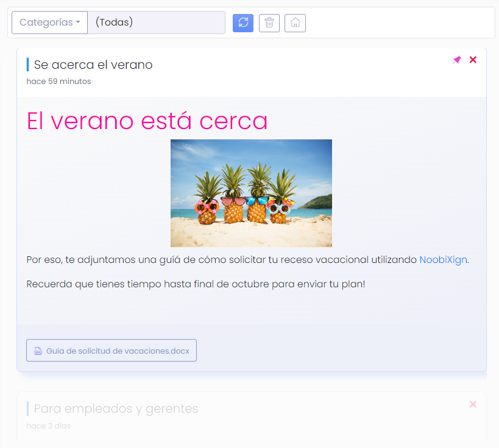Screen dimensions: 499x448
Task: Select the 'Se acerca el verano' title
Action: (x=93, y=65)
